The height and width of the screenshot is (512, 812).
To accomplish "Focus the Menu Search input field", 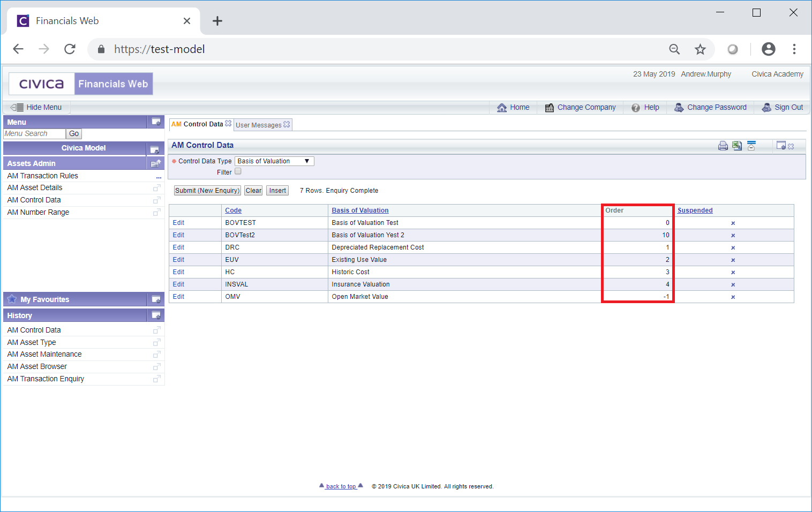I will pyautogui.click(x=34, y=134).
